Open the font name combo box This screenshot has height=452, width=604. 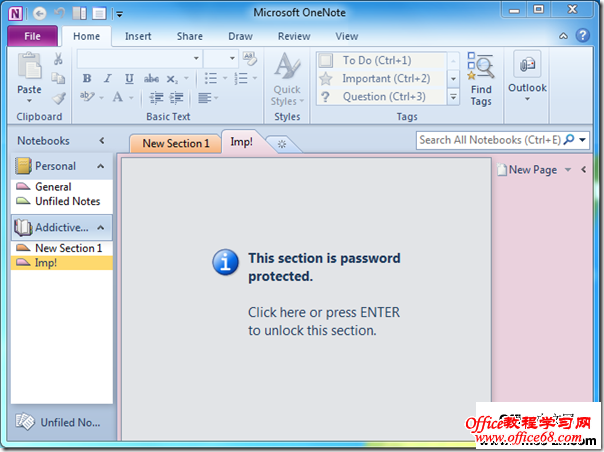point(139,59)
